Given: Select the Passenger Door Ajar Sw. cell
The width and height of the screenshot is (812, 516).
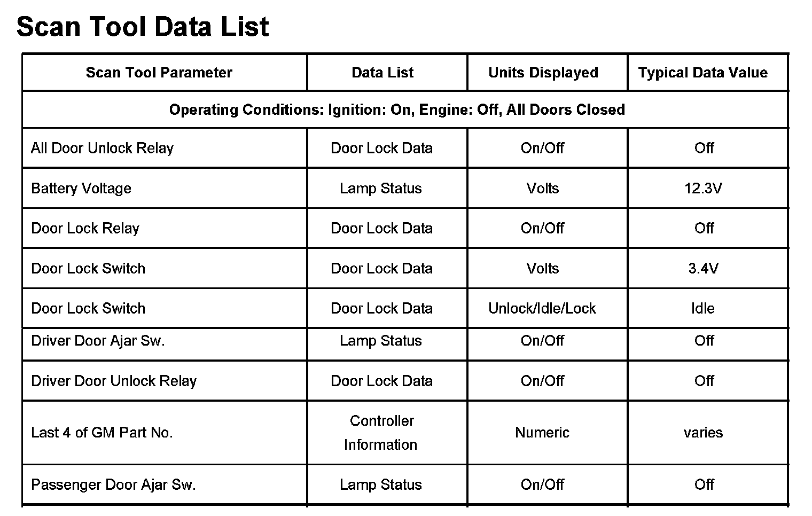Looking at the screenshot, I should (113, 484).
